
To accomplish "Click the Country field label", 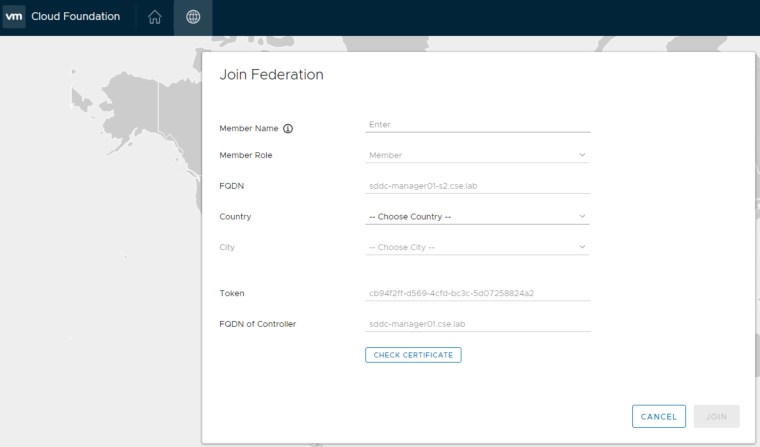I will 235,216.
